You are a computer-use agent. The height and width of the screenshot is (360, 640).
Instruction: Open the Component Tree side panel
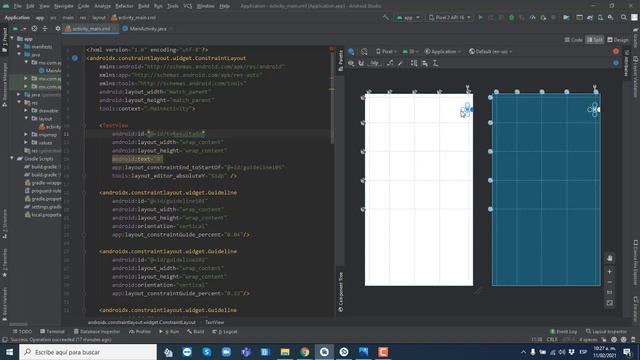tap(341, 291)
